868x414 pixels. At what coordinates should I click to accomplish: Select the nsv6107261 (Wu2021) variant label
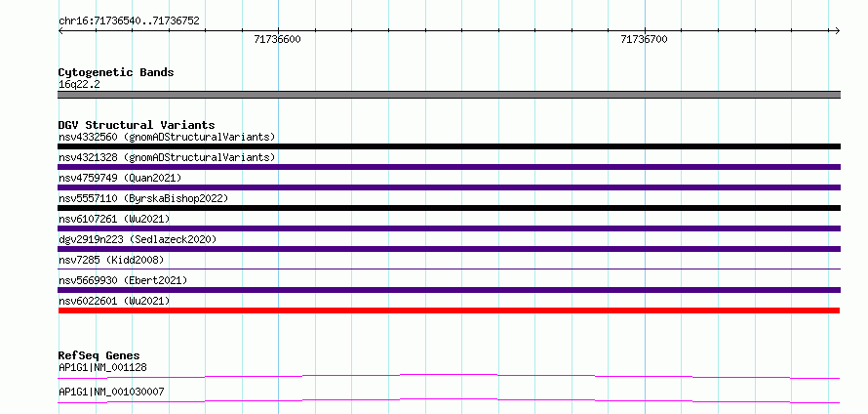pos(114,219)
